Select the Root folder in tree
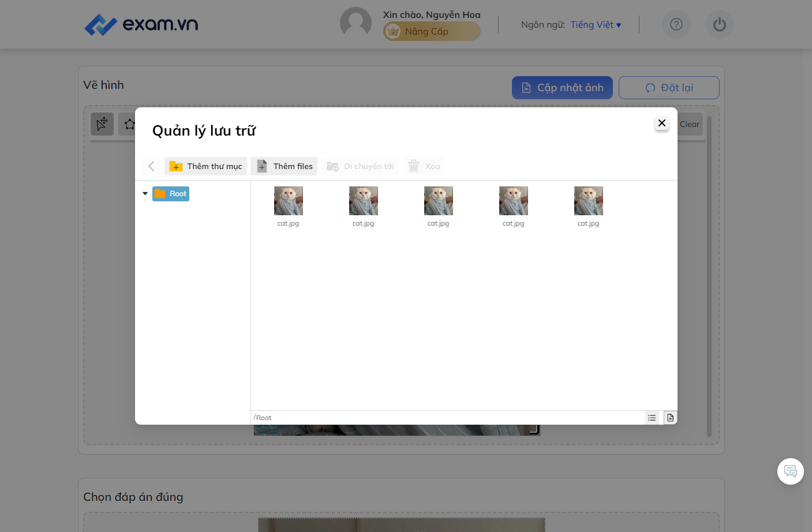812x532 pixels. [171, 194]
